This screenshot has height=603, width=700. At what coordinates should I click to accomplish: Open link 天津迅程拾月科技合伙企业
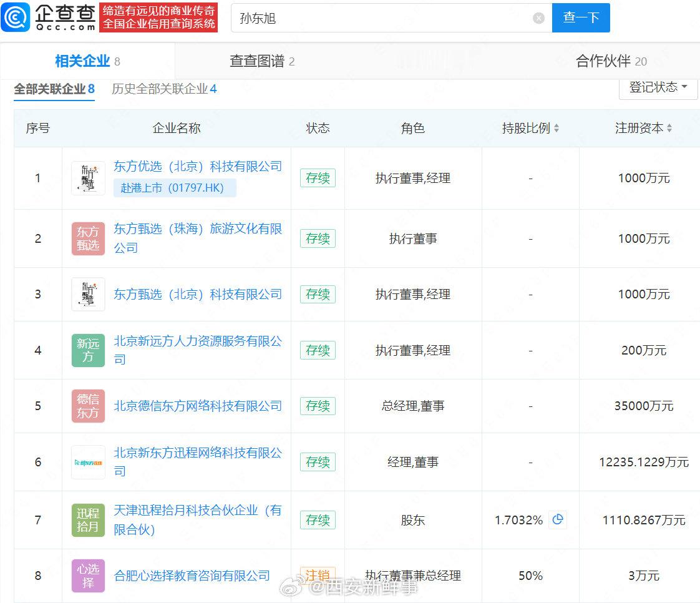coord(198,519)
